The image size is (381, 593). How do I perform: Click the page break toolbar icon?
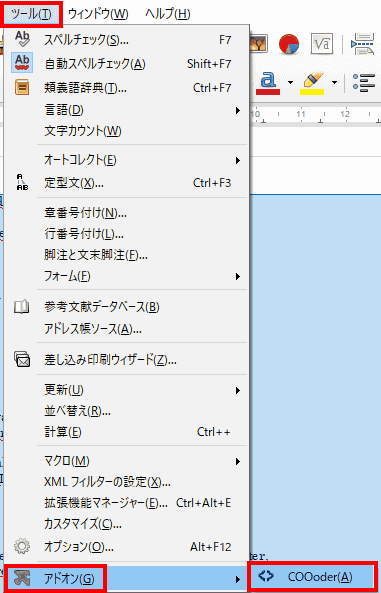(362, 43)
